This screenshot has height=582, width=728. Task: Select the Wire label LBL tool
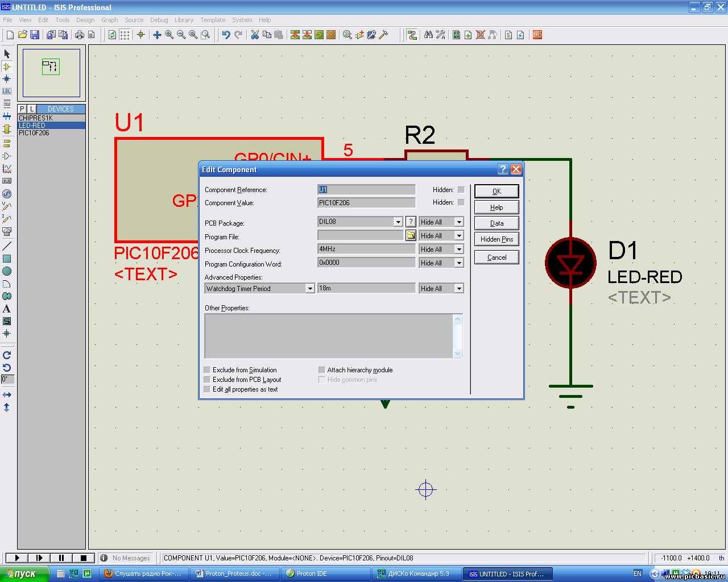[x=7, y=92]
